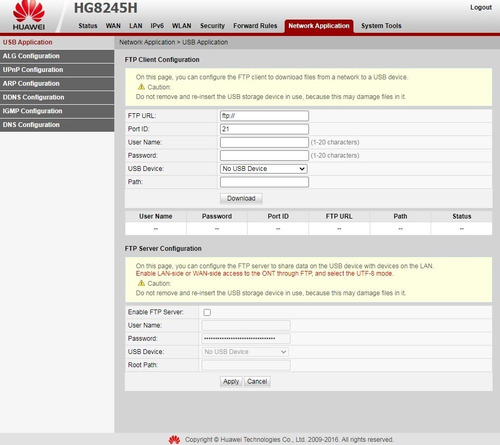Click the FTP Server Configuration heading

point(163,249)
